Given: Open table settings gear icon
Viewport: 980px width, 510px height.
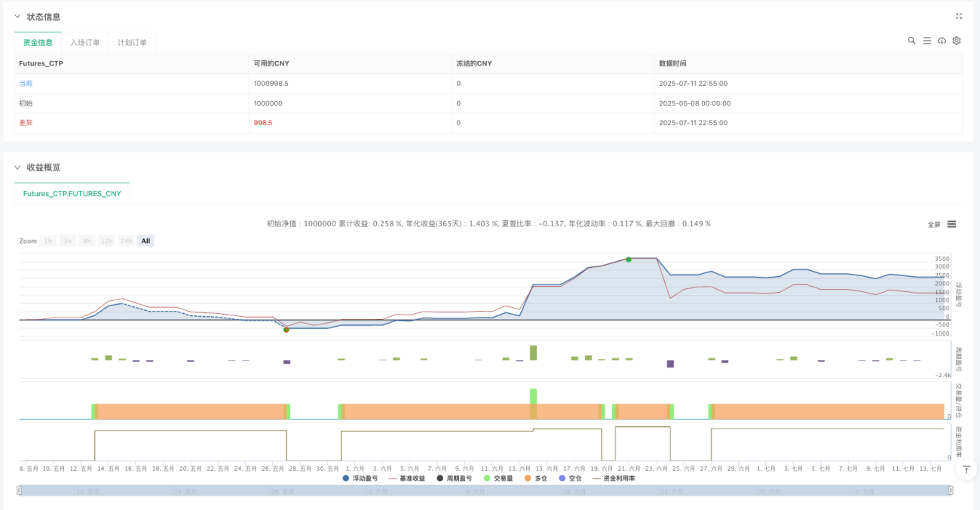Looking at the screenshot, I should (x=957, y=41).
